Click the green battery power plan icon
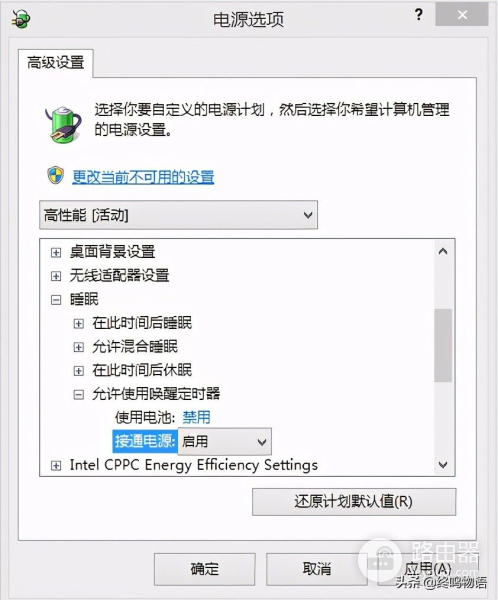Screen dimensions: 498x600 (63, 124)
